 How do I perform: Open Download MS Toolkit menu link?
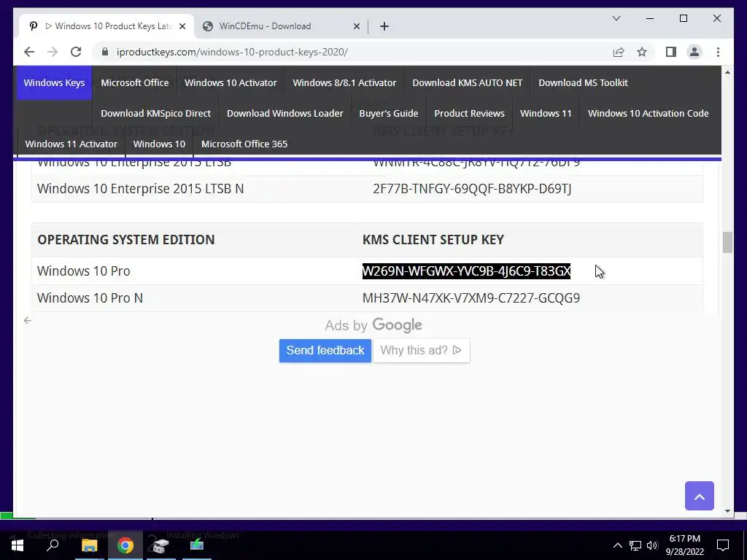point(583,82)
